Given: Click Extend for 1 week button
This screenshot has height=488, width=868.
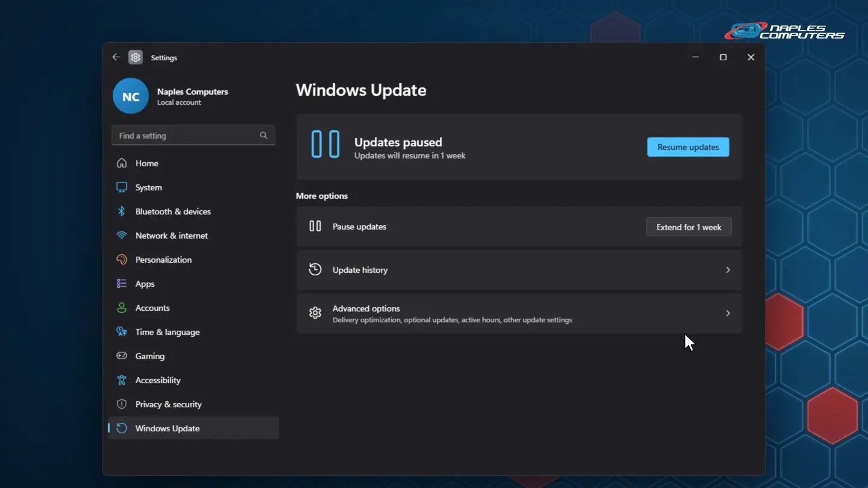Looking at the screenshot, I should [x=689, y=227].
